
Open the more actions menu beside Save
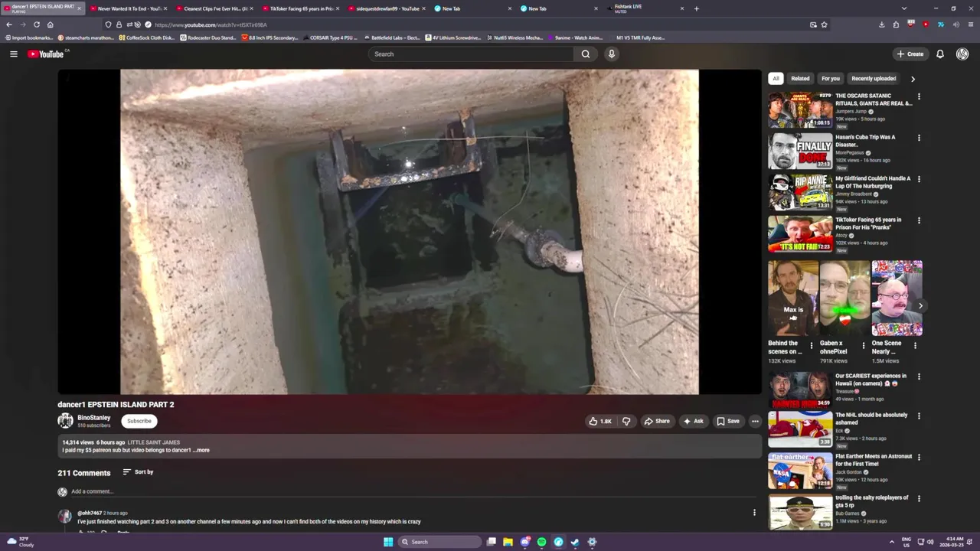[x=755, y=421]
